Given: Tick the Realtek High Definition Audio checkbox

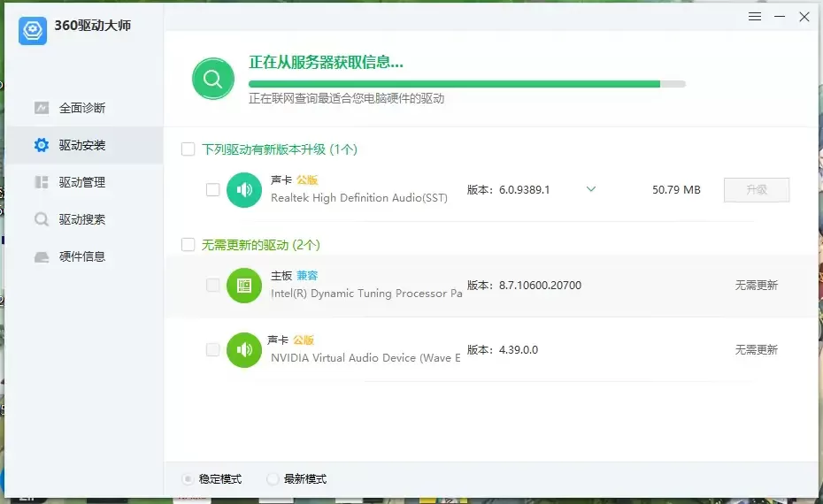Looking at the screenshot, I should [x=212, y=190].
